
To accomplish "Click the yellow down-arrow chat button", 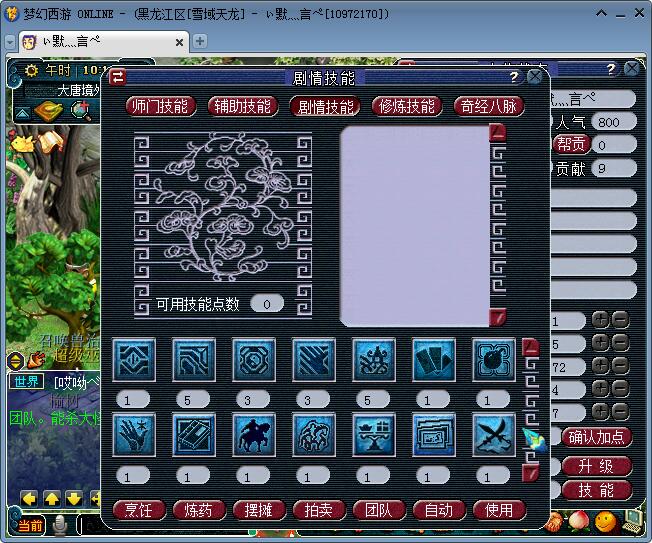I will (x=74, y=499).
